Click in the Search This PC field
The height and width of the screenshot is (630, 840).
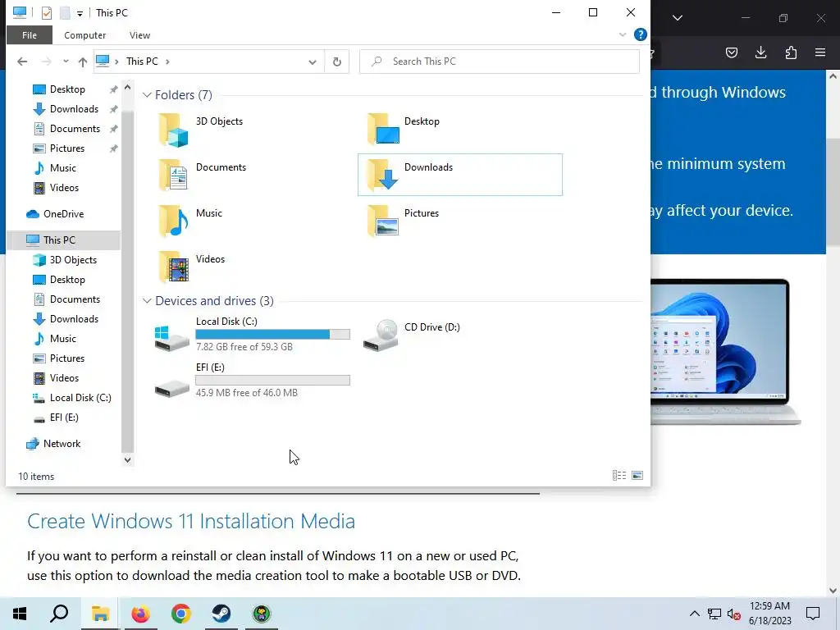point(500,62)
